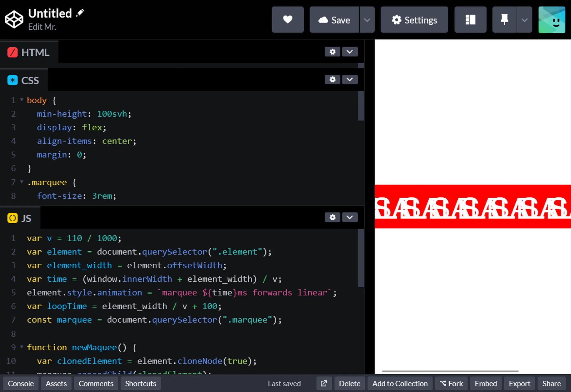Expand the CSS editor dropdown chevron
The image size is (571, 392).
click(x=350, y=79)
